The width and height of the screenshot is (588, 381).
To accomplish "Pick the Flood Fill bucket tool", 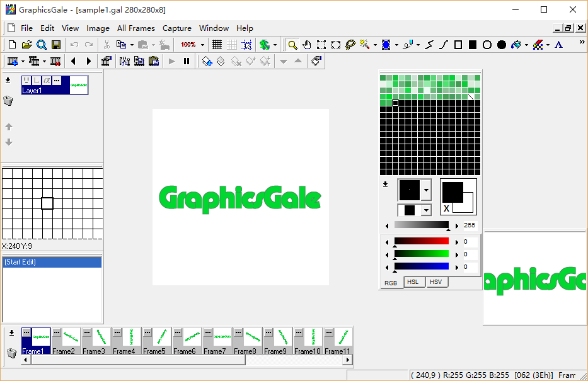I will 517,45.
